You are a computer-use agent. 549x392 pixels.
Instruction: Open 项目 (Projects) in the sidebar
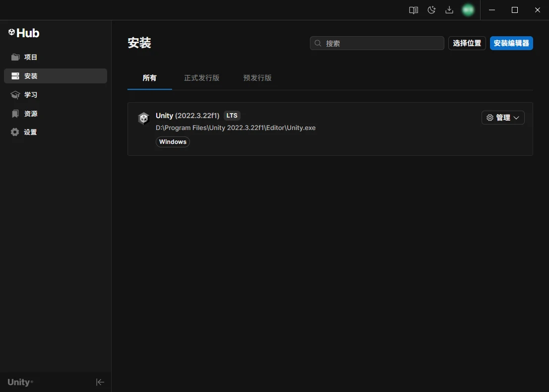(x=31, y=57)
